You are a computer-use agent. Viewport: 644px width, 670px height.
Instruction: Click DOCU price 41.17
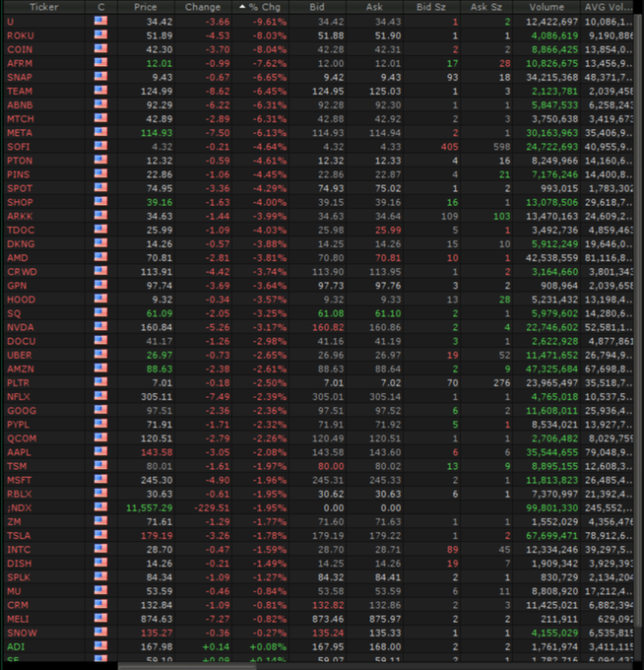click(x=160, y=342)
